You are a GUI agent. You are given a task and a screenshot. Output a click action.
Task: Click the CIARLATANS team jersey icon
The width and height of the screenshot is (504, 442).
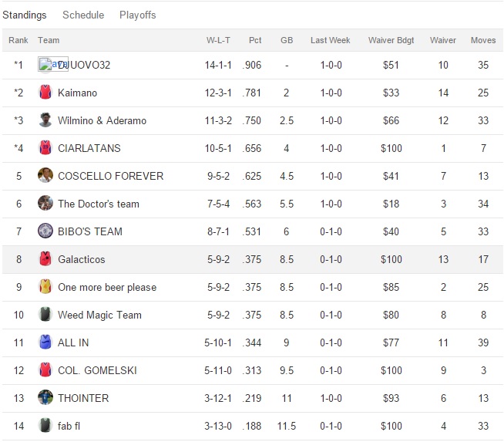45,148
